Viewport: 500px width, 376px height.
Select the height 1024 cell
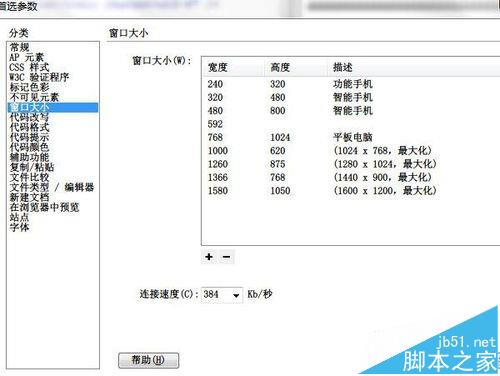[x=280, y=137]
